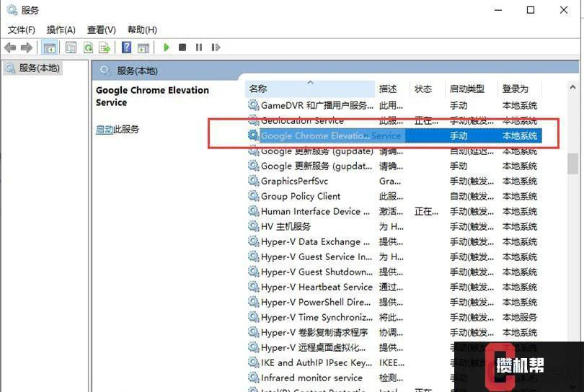Click 本地服务 login cell of Hyper-V Time Synchroniz
The width and height of the screenshot is (584, 392).
(x=520, y=318)
